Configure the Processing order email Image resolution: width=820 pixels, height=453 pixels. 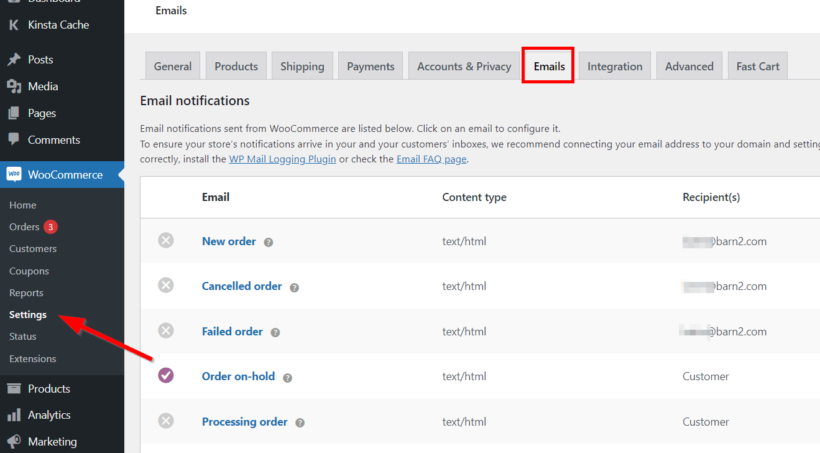click(245, 422)
